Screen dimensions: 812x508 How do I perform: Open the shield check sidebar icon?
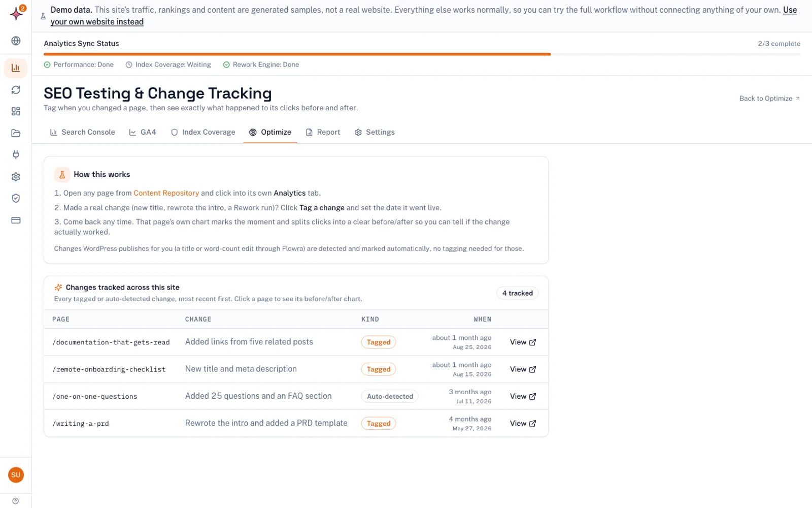pos(16,198)
